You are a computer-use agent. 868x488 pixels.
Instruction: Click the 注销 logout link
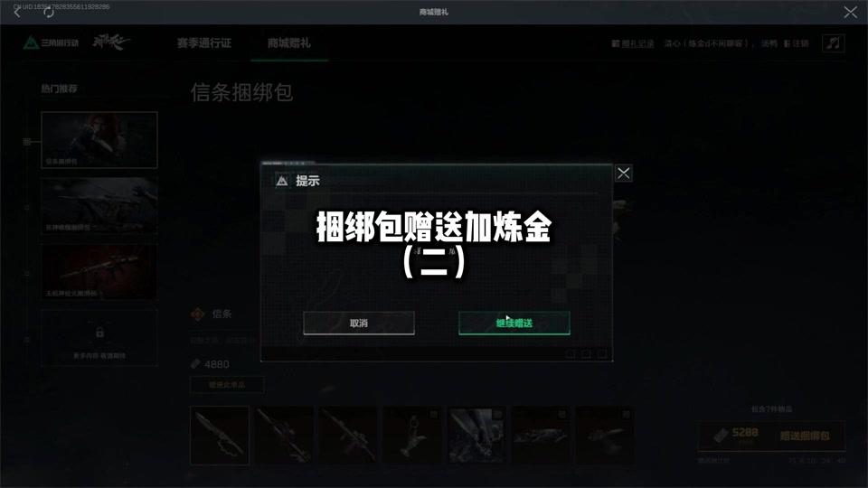[x=800, y=43]
